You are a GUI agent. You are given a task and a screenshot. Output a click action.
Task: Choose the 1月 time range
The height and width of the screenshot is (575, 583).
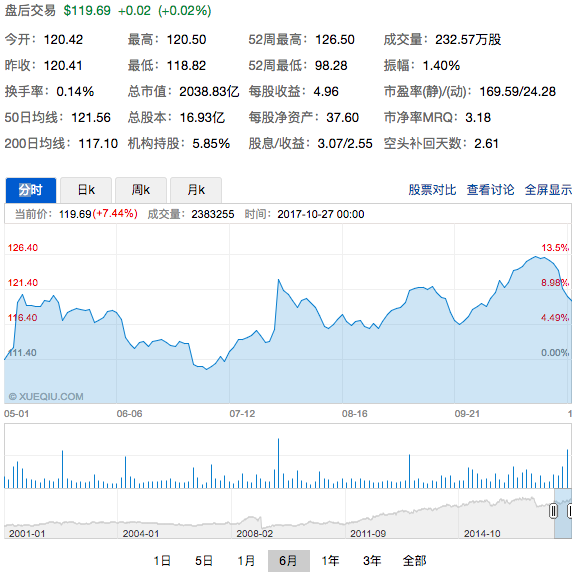[246, 560]
